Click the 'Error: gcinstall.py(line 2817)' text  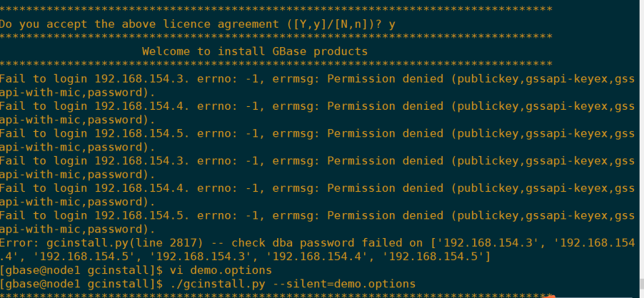click(x=101, y=243)
